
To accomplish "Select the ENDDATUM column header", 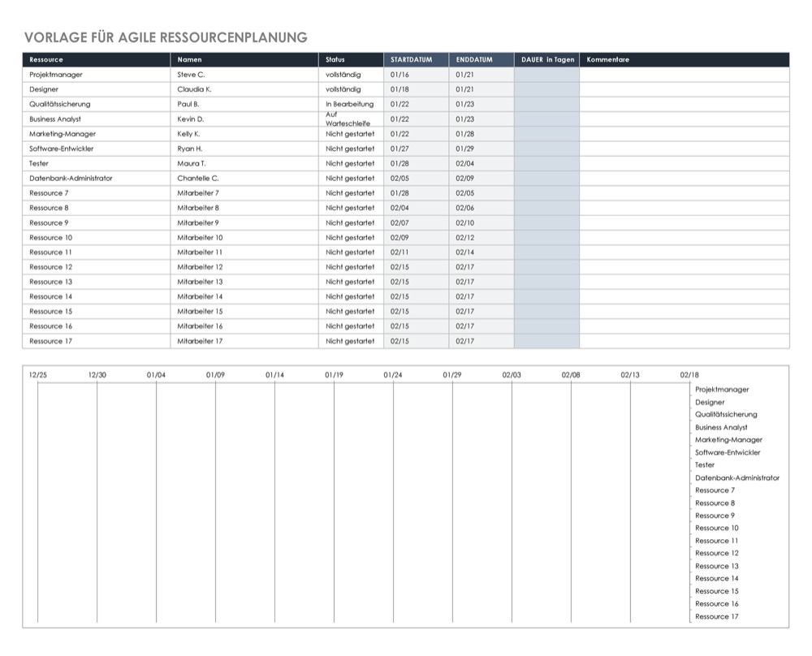I will pos(482,59).
